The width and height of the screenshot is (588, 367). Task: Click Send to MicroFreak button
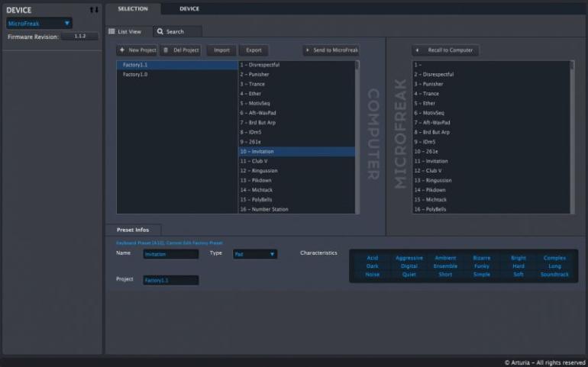[x=331, y=50]
